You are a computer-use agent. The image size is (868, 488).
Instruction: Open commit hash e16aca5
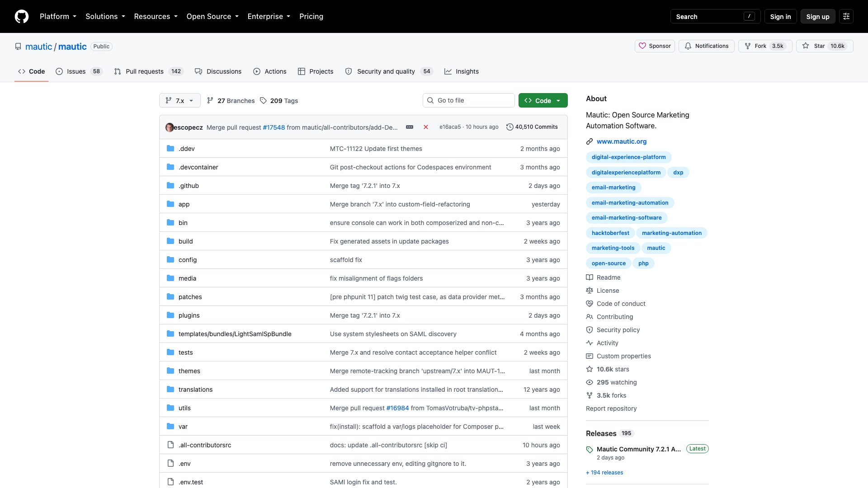click(450, 127)
